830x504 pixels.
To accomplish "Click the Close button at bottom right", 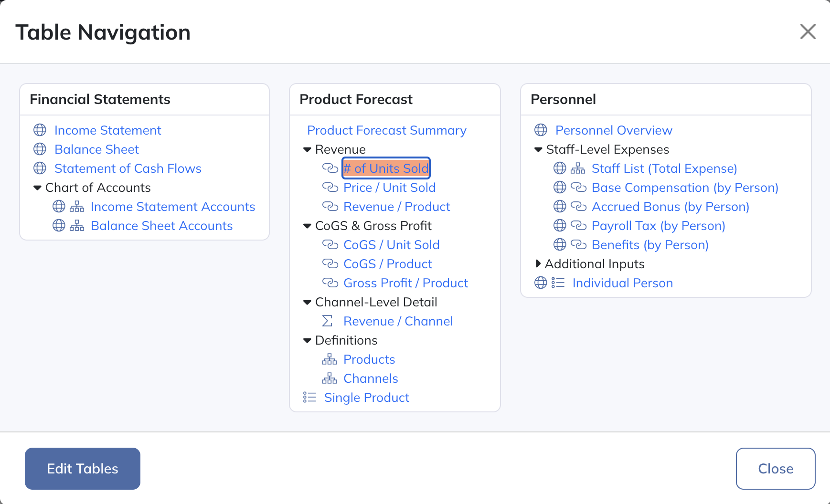I will 775,469.
